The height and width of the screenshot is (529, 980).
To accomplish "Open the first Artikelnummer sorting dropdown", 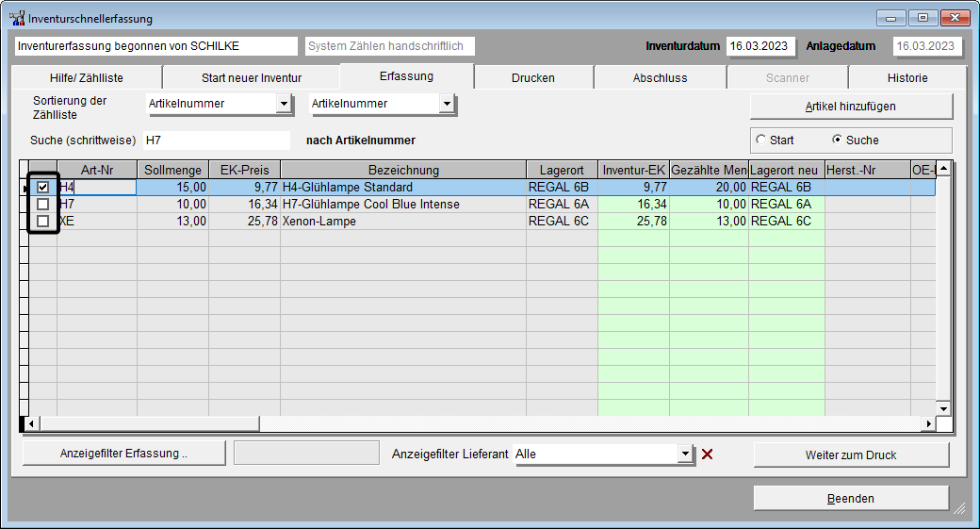I will pyautogui.click(x=284, y=104).
